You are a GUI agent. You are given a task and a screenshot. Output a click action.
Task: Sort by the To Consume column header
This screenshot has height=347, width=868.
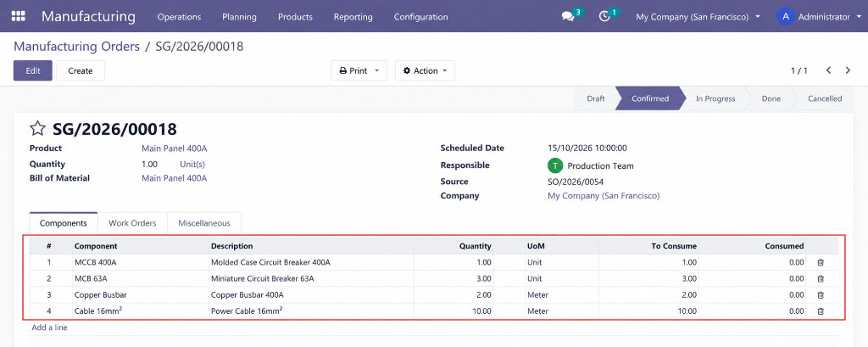674,246
